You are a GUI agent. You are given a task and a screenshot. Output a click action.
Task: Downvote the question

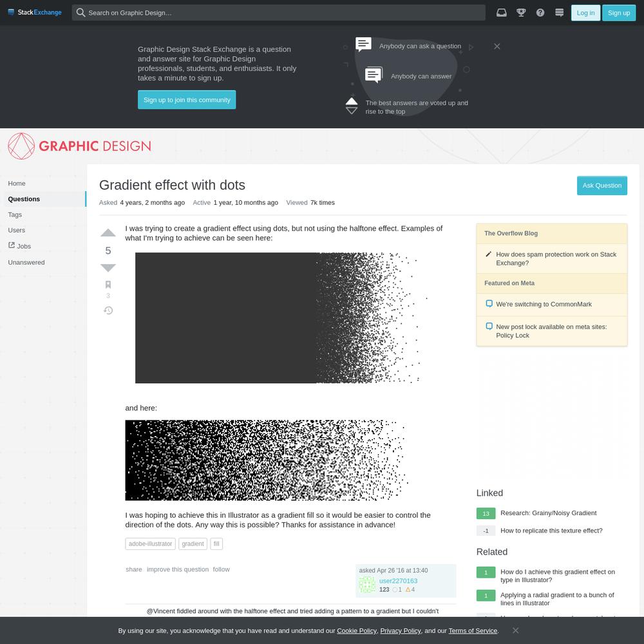[108, 268]
